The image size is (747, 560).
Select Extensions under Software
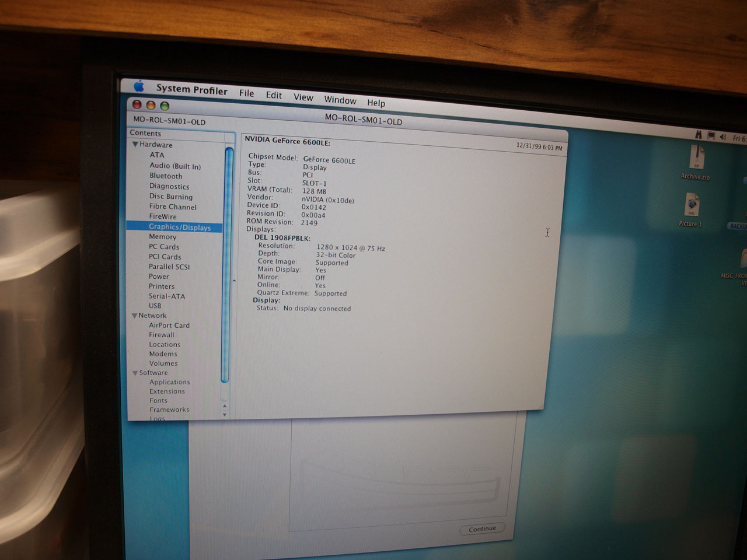pos(167,391)
